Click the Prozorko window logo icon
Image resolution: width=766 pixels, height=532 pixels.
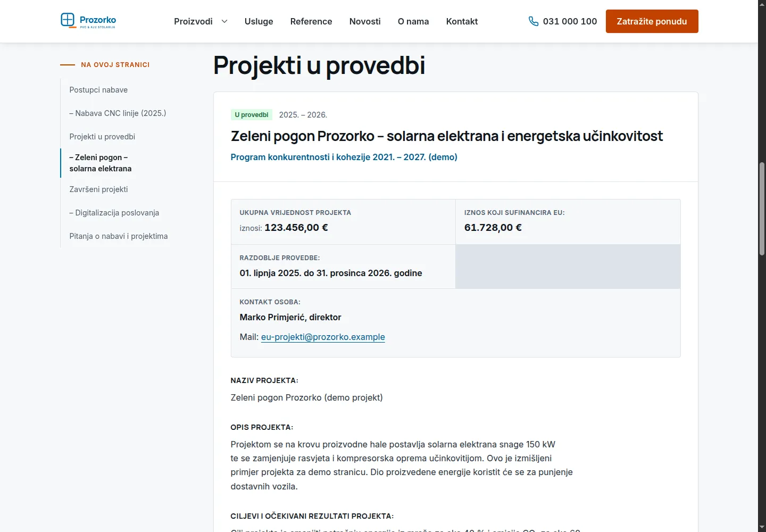click(68, 20)
